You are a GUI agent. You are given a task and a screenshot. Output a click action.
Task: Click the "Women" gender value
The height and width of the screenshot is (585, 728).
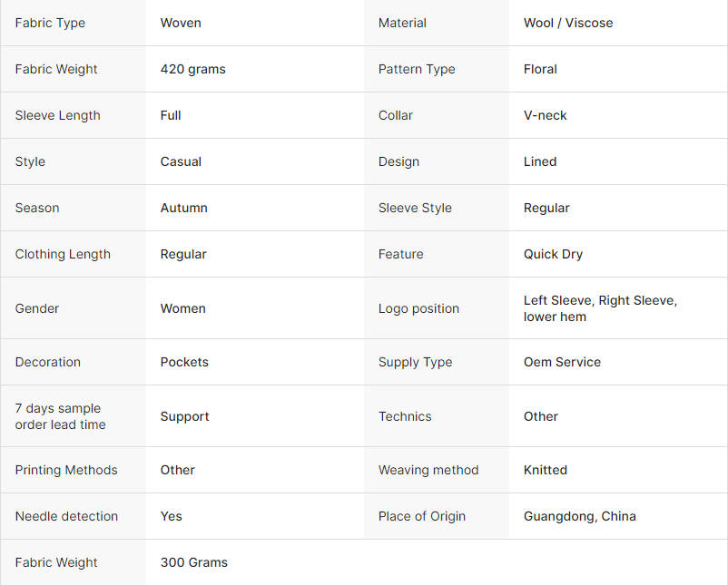point(182,308)
